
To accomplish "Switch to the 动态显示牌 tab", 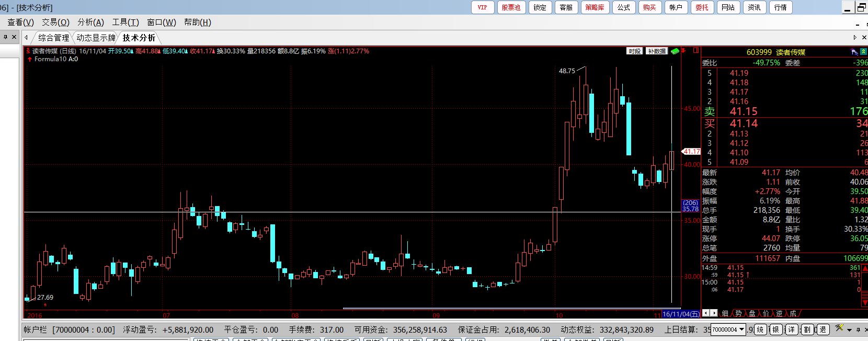I will pyautogui.click(x=96, y=38).
